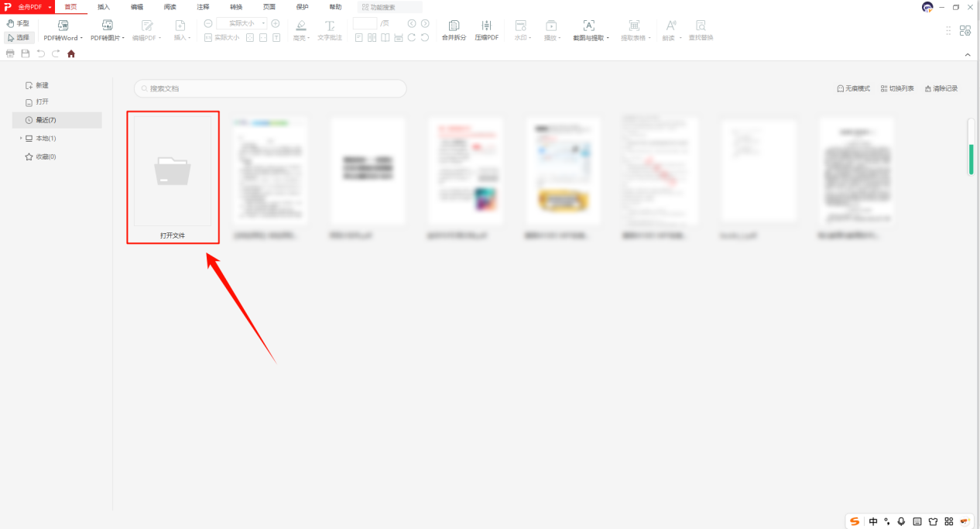Click 新建 in the left sidebar
Image resolution: width=980 pixels, height=529 pixels.
pyautogui.click(x=37, y=85)
